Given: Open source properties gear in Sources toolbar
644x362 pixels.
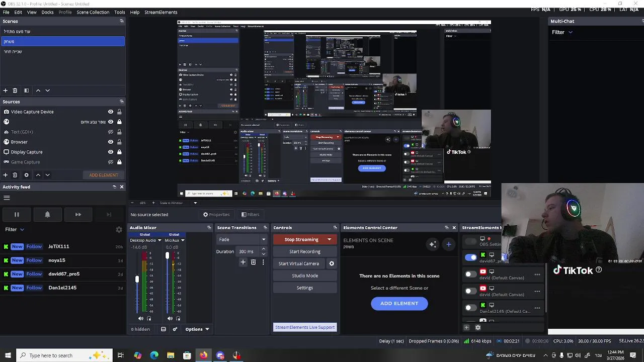Looking at the screenshot, I should pos(26,175).
